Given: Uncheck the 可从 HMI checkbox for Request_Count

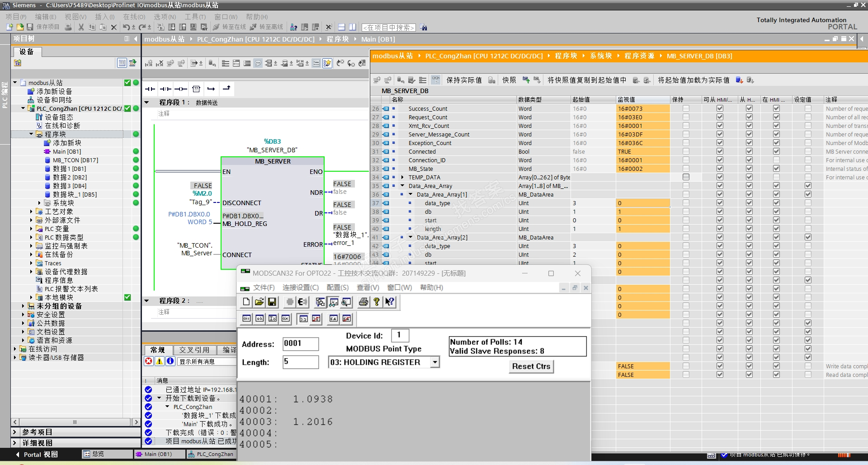Looking at the screenshot, I should pyautogui.click(x=720, y=117).
